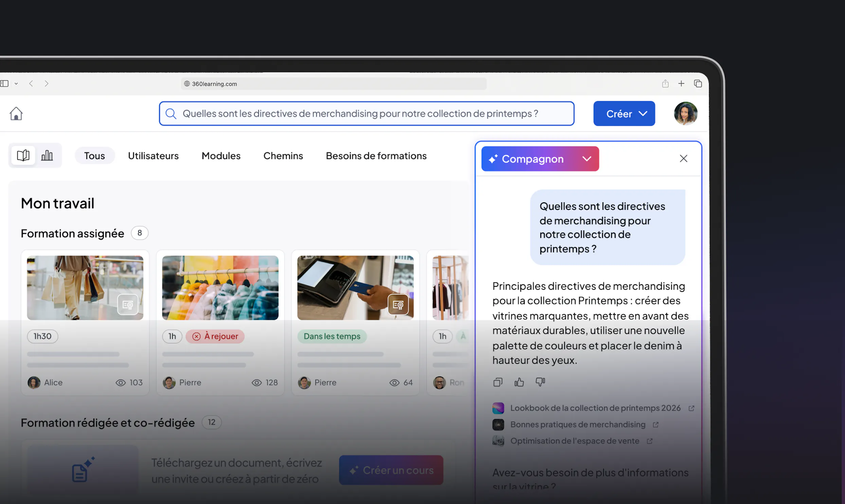Give thumbs up to the answer

point(519,382)
